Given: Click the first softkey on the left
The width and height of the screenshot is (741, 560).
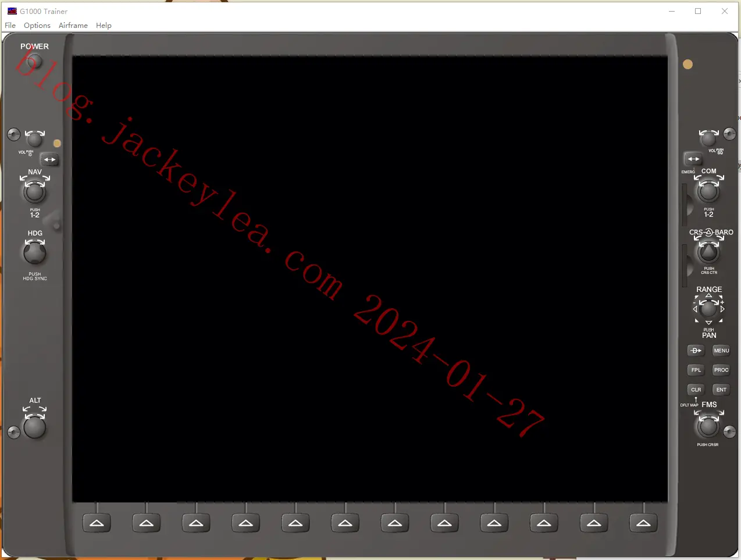Looking at the screenshot, I should click(x=97, y=523).
